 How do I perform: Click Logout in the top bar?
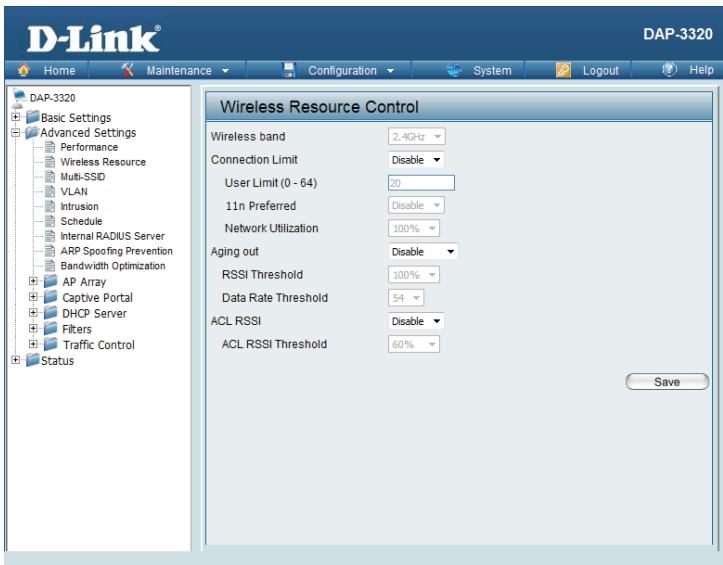click(x=600, y=71)
